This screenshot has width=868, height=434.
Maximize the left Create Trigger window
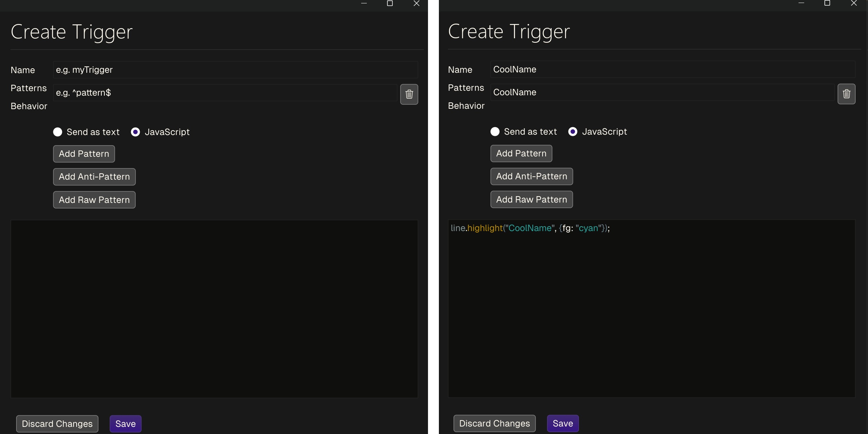coord(390,3)
